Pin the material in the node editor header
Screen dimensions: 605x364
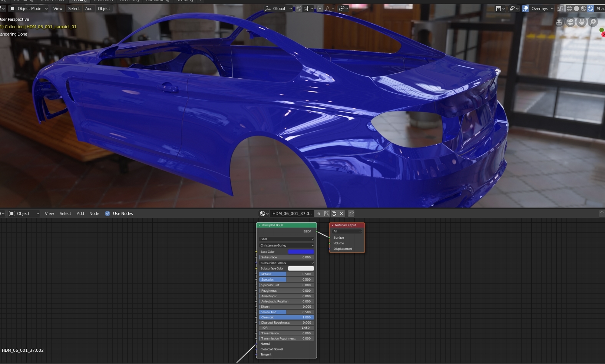pos(351,214)
